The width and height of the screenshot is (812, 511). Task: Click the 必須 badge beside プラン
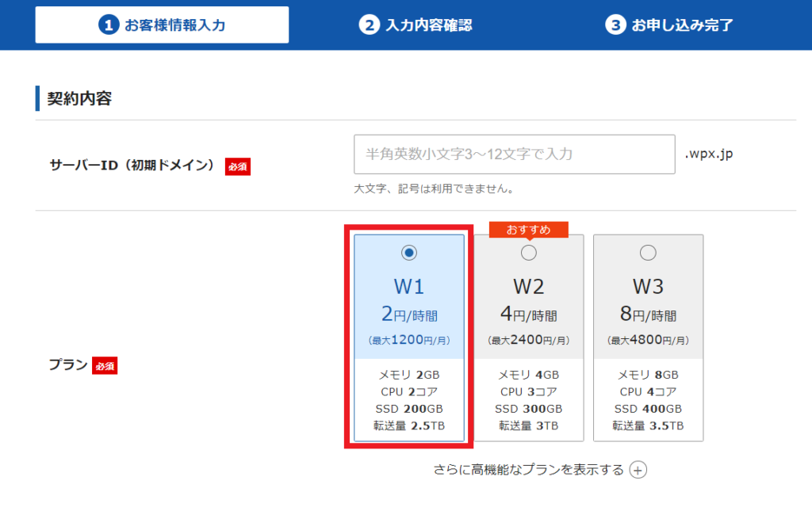pyautogui.click(x=105, y=366)
